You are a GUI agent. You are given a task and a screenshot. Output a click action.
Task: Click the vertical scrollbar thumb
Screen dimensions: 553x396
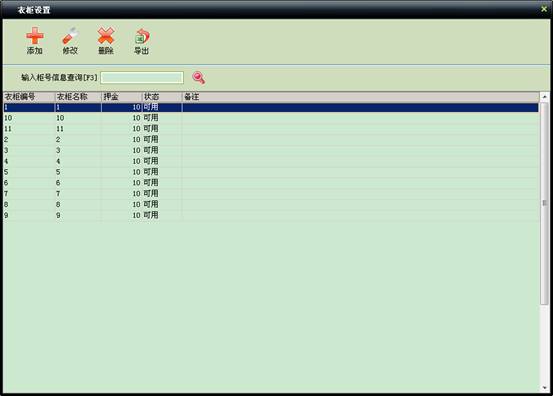tap(544, 203)
